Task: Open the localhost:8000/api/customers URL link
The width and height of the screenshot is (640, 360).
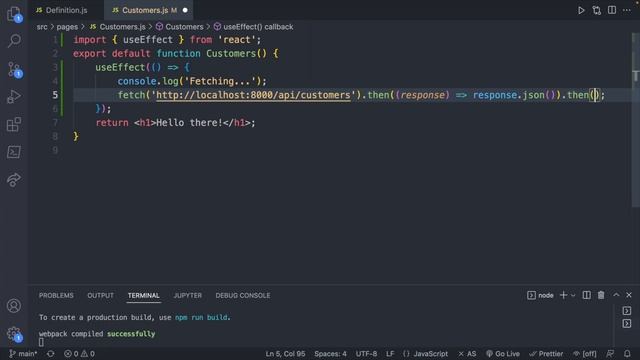Action: click(253, 95)
